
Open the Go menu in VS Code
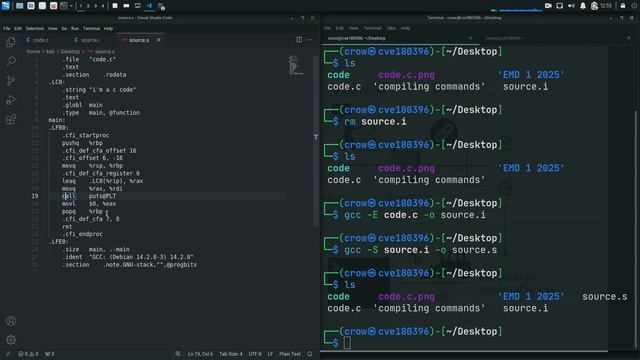[x=64, y=29]
